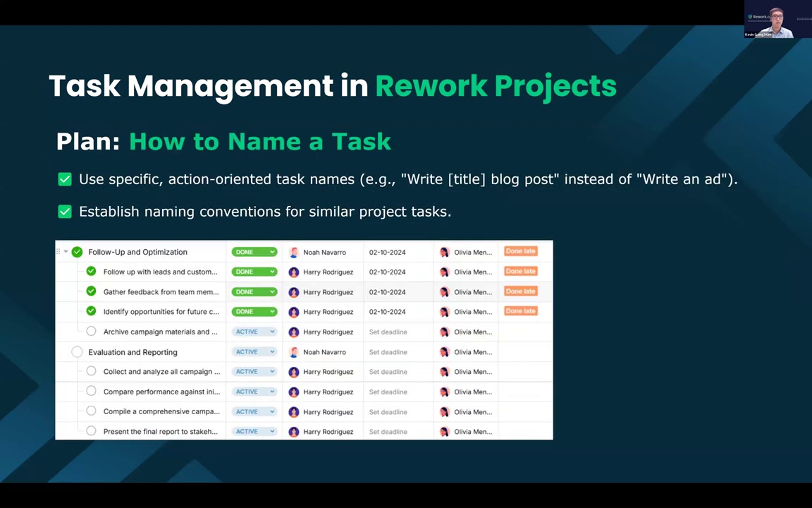812x508 pixels.
Task: Click Harry Rodriguez avatar in Compare performance row
Action: 294,392
